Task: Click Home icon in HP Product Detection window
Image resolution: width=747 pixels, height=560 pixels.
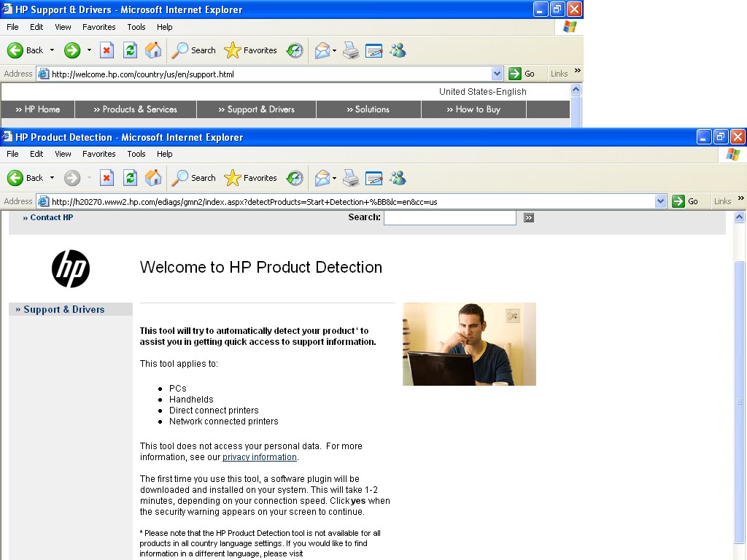Action: point(153,178)
